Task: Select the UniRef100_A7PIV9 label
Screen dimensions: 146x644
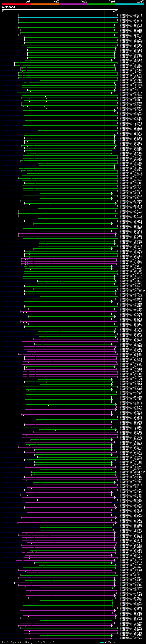Action: (x=131, y=42)
